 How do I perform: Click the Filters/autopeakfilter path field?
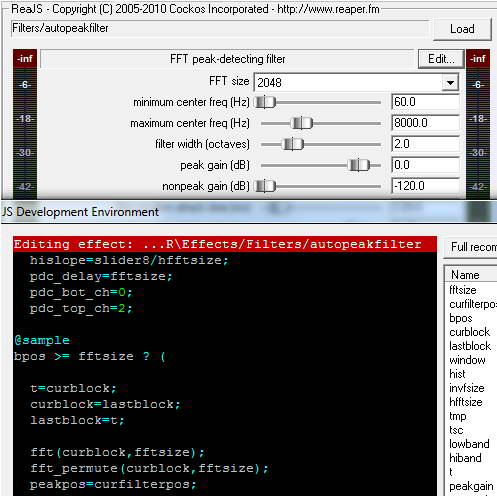[x=220, y=28]
